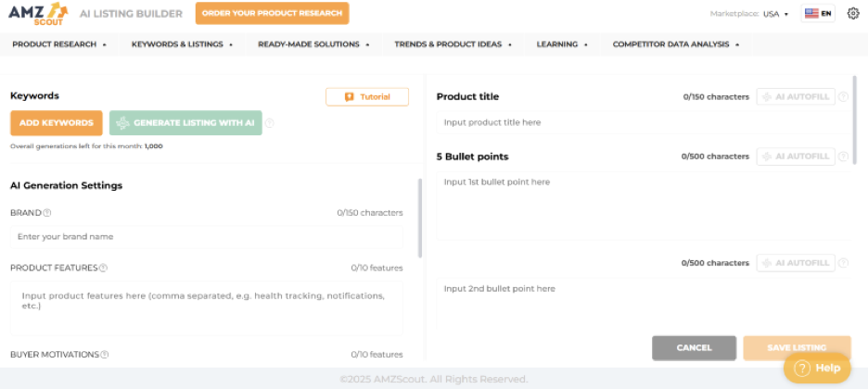Viewport: 868px width, 389px height.
Task: Open the Ready-Made Solutions menu
Action: tap(313, 44)
